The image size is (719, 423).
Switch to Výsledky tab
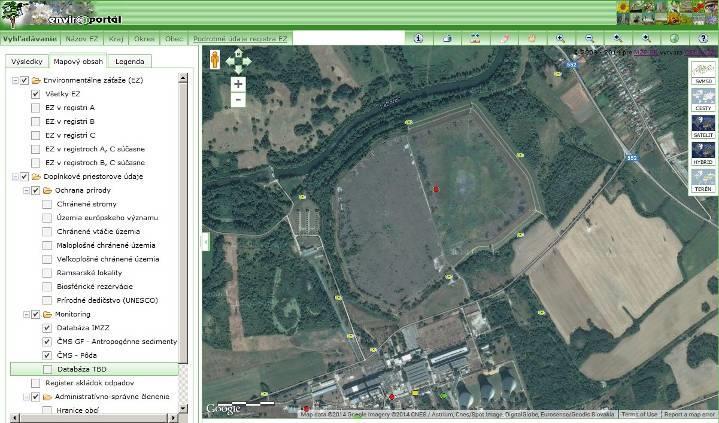tap(27, 61)
